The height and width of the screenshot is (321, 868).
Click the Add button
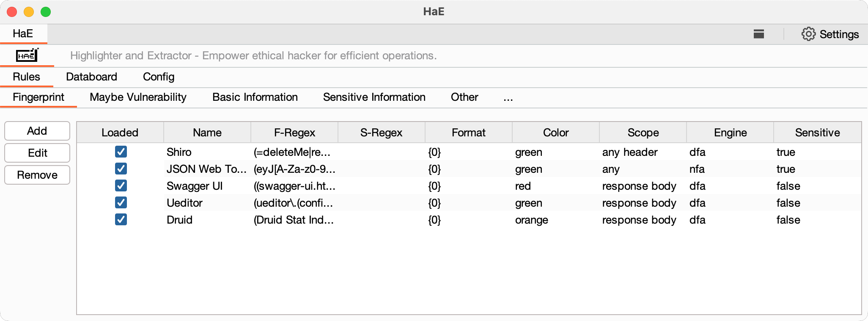(37, 131)
